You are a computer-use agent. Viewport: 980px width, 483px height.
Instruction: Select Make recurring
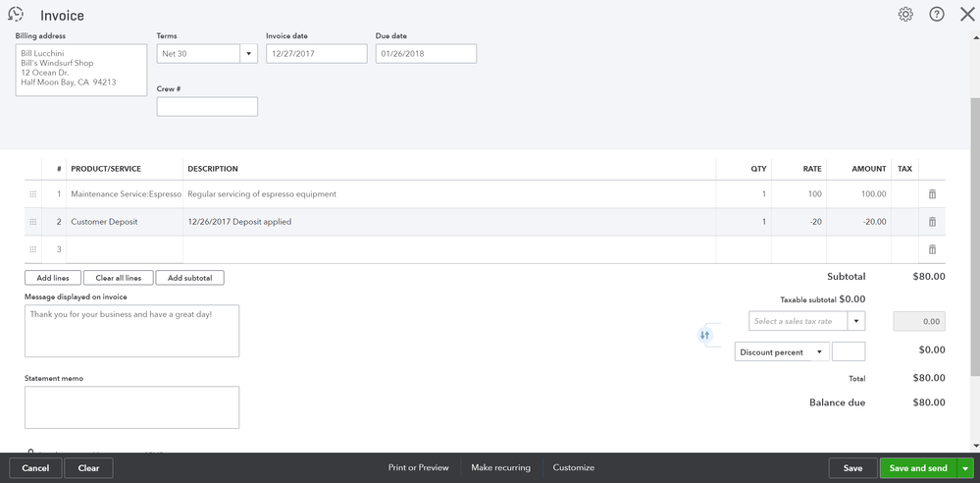(500, 467)
